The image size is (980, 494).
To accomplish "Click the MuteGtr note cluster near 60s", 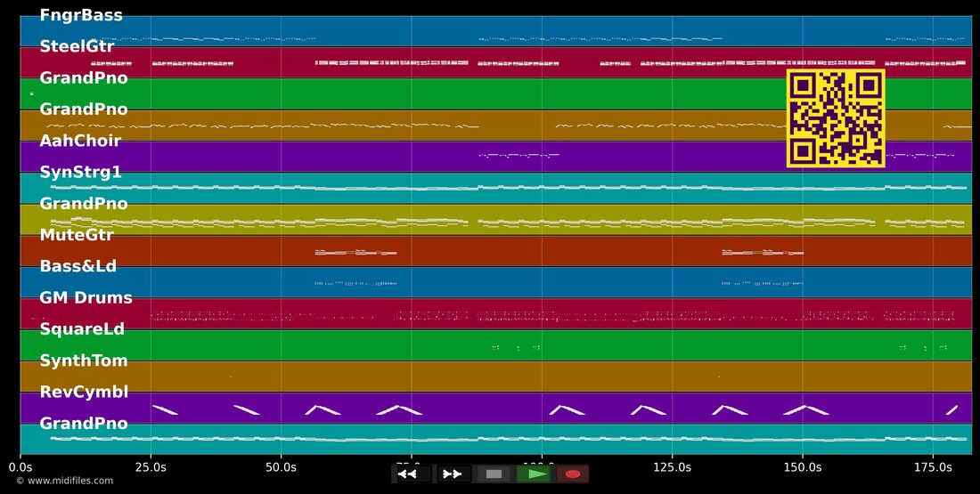I will (355, 252).
